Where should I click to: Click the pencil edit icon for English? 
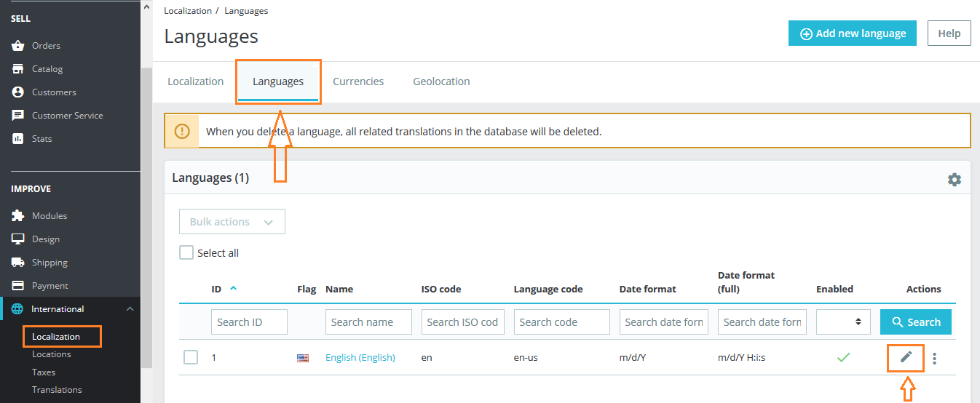pos(906,357)
